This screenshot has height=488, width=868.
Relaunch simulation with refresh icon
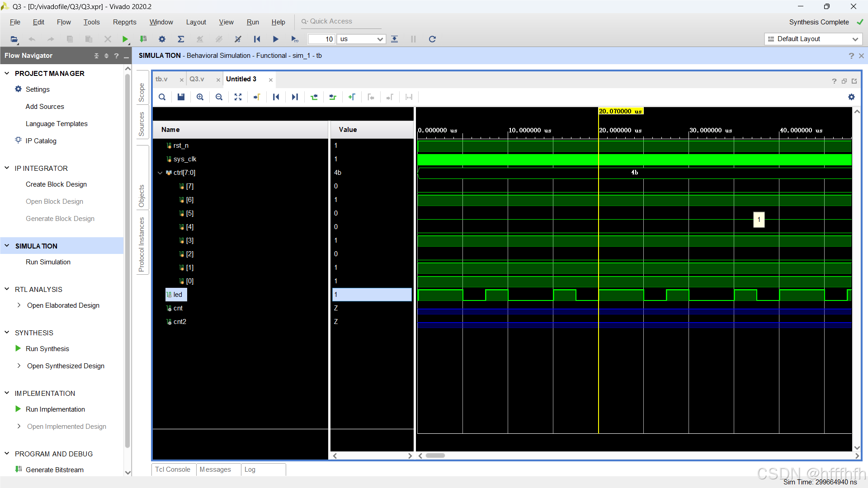click(432, 39)
